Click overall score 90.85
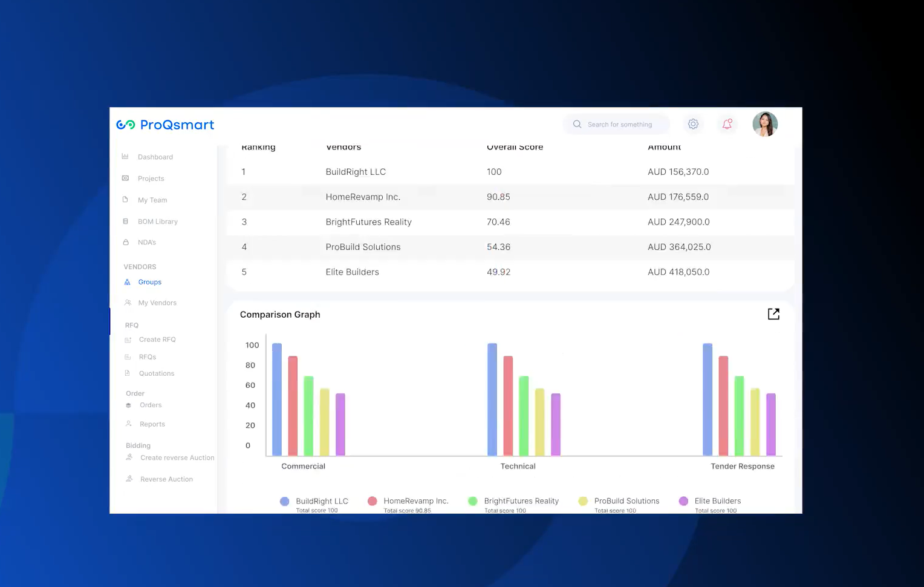Screen dimensions: 924x587 tap(498, 197)
